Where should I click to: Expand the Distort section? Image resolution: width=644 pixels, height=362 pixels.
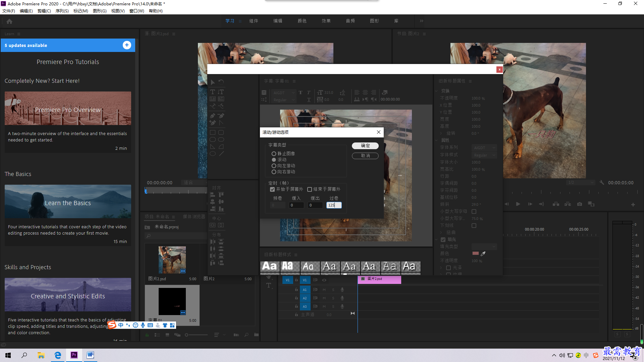pos(441,233)
